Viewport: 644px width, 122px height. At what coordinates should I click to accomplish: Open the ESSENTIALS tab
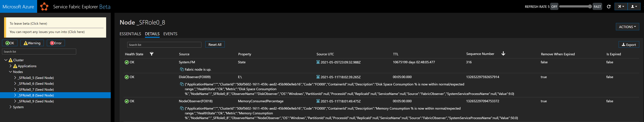click(130, 34)
